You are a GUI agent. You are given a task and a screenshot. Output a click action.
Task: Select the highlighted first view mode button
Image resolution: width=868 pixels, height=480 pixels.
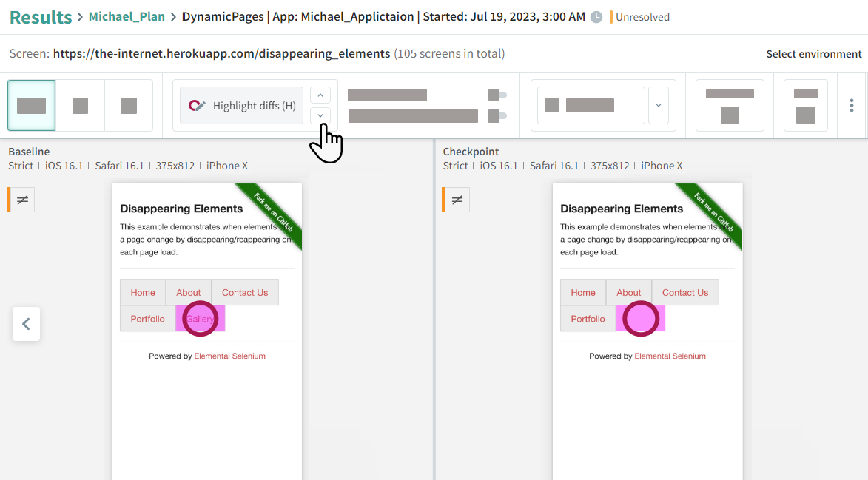[x=31, y=106]
